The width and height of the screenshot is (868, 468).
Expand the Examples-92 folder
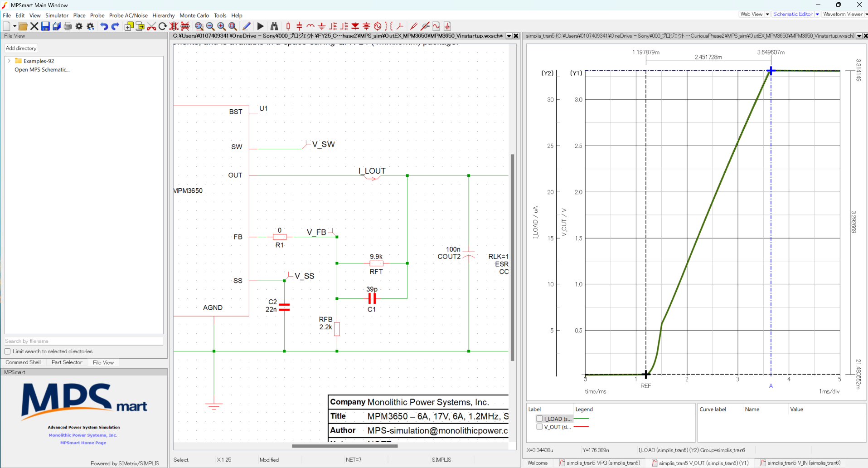9,61
